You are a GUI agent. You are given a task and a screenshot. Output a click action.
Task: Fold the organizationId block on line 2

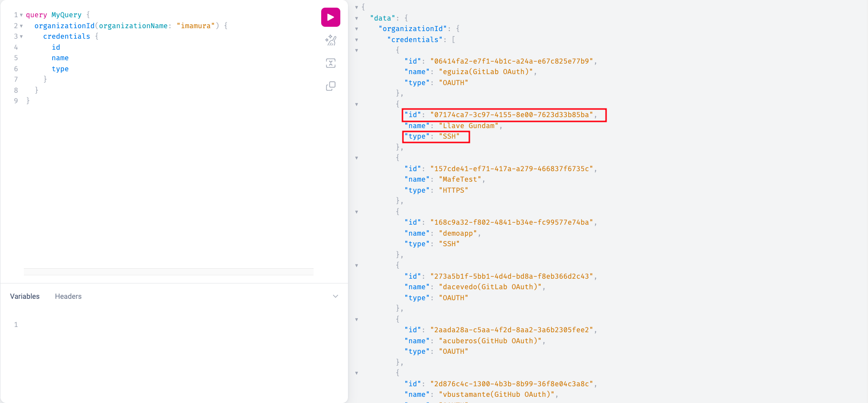point(21,26)
